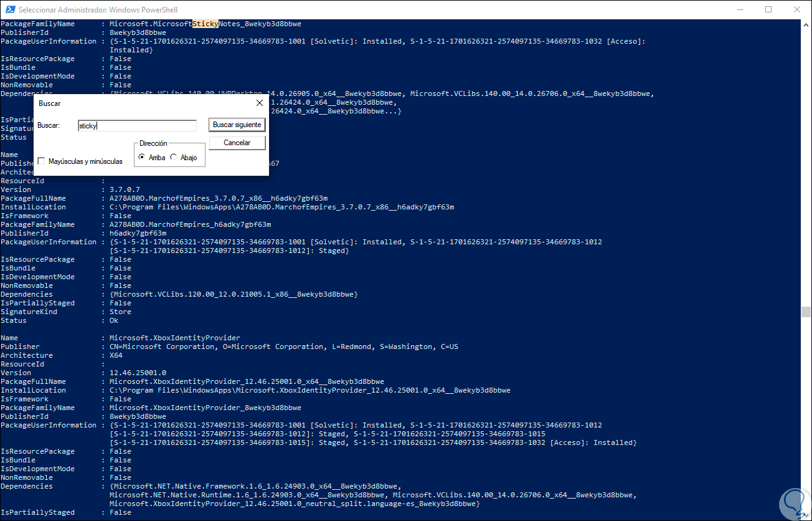812x521 pixels.
Task: Click the "Dirección" group label
Action: 153,143
